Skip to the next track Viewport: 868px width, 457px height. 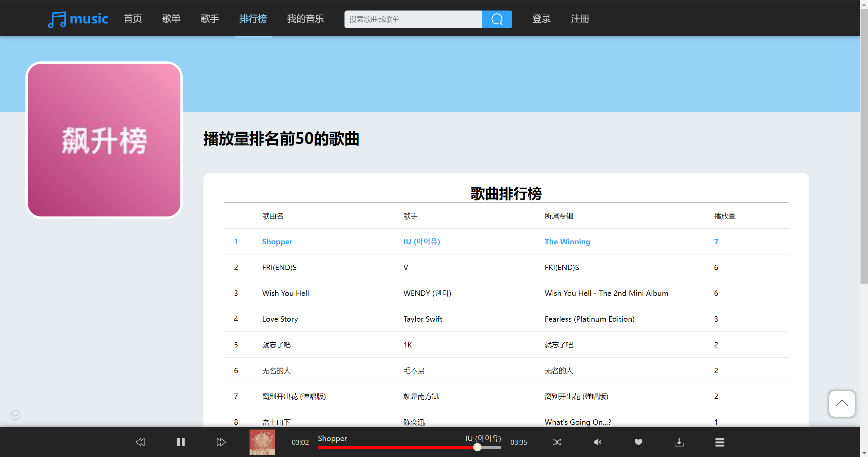(221, 442)
